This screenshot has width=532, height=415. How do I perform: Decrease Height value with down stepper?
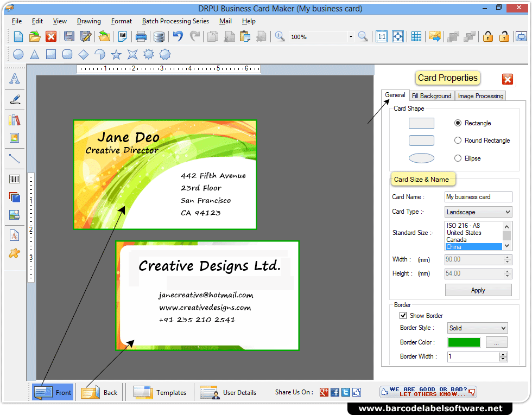507,276
